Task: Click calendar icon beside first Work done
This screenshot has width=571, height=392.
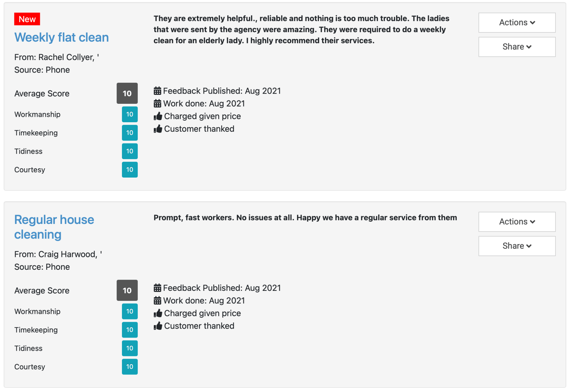Action: (x=157, y=104)
